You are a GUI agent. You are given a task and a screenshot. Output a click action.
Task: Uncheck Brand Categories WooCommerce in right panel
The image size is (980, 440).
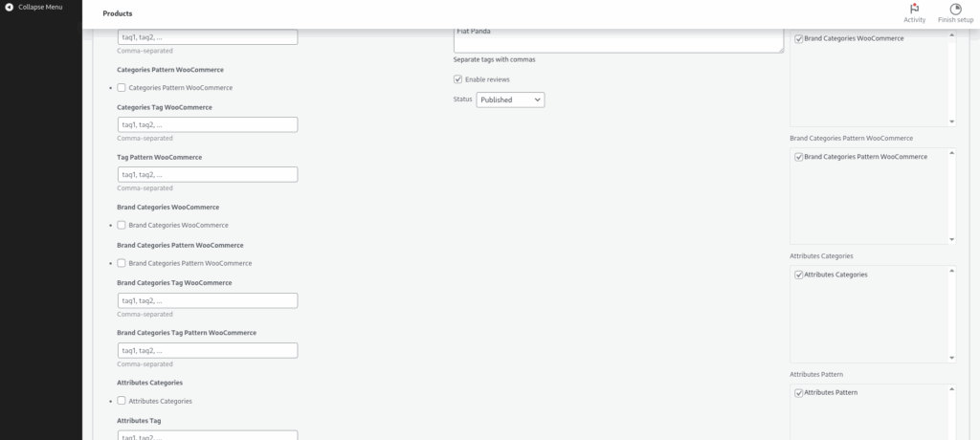click(799, 39)
